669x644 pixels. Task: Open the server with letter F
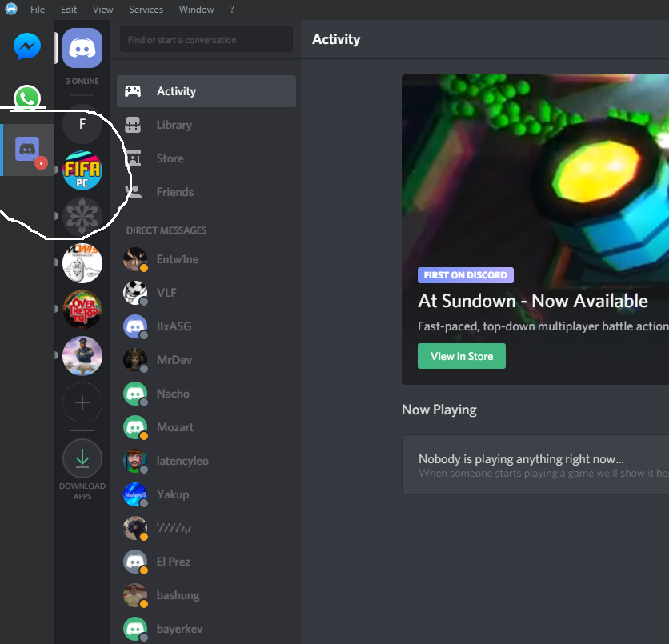pos(82,124)
